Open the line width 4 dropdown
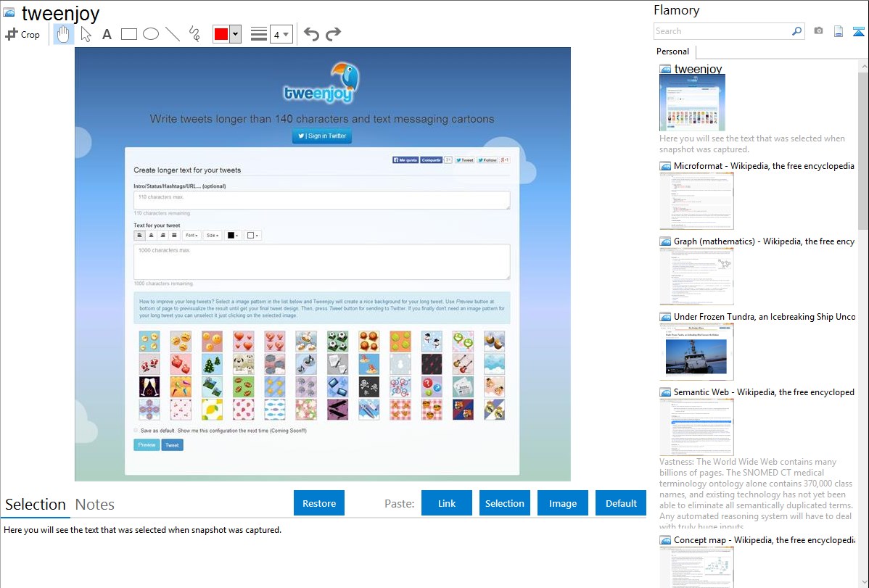This screenshot has height=588, width=869. coord(281,34)
